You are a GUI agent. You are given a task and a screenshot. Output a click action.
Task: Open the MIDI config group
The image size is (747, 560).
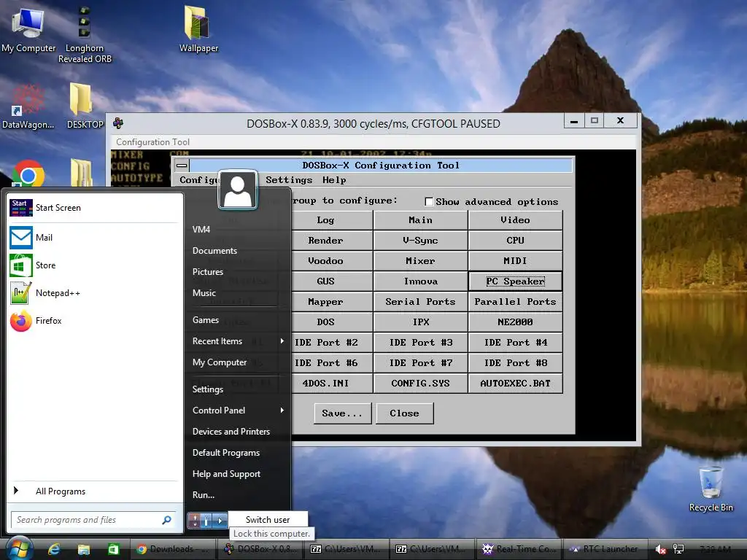point(515,261)
